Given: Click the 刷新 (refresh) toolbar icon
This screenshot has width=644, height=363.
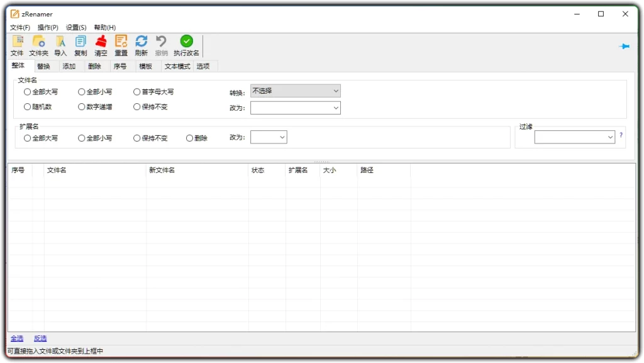Looking at the screenshot, I should (x=141, y=45).
